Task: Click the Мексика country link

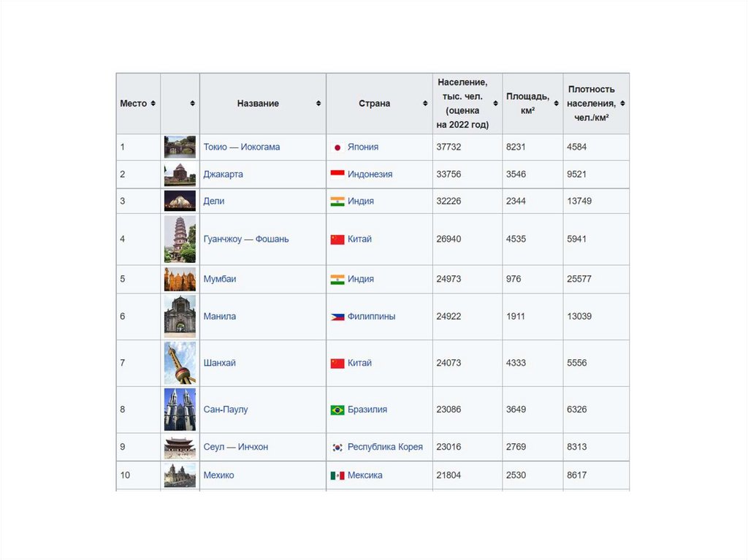Action: pyautogui.click(x=365, y=475)
